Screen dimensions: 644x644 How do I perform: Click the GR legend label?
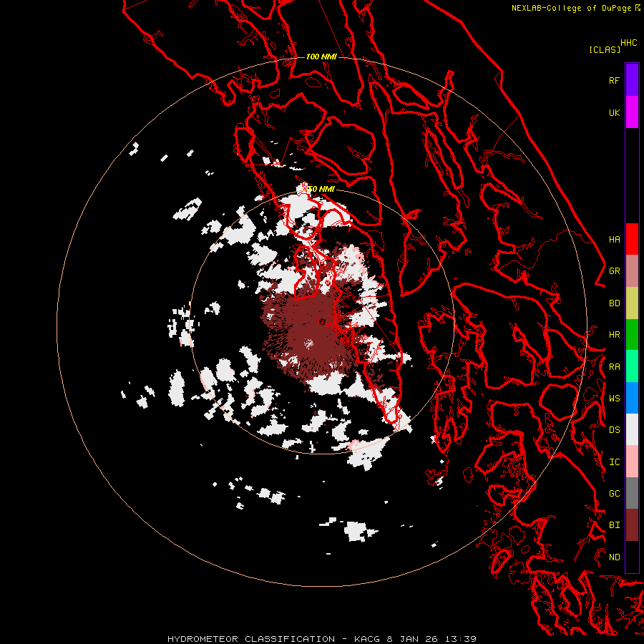[x=614, y=271]
